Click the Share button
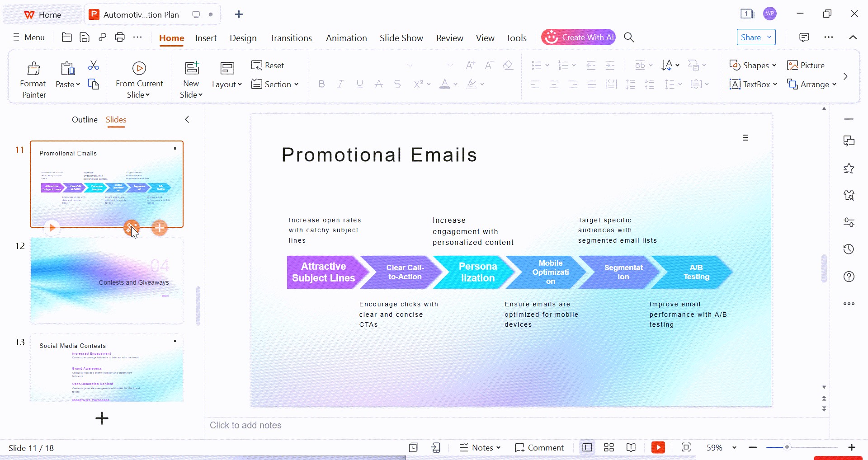Screen dimensions: 868x460 (x=756, y=38)
